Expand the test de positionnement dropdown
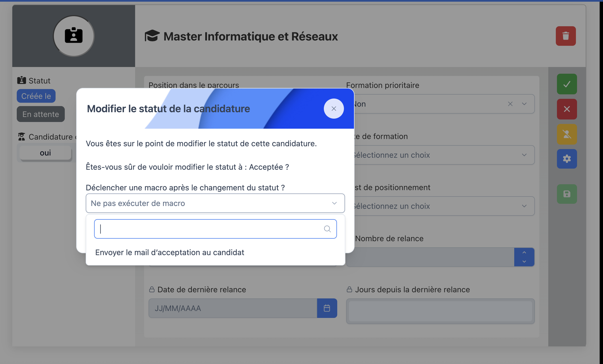The height and width of the screenshot is (364, 603). (x=524, y=206)
